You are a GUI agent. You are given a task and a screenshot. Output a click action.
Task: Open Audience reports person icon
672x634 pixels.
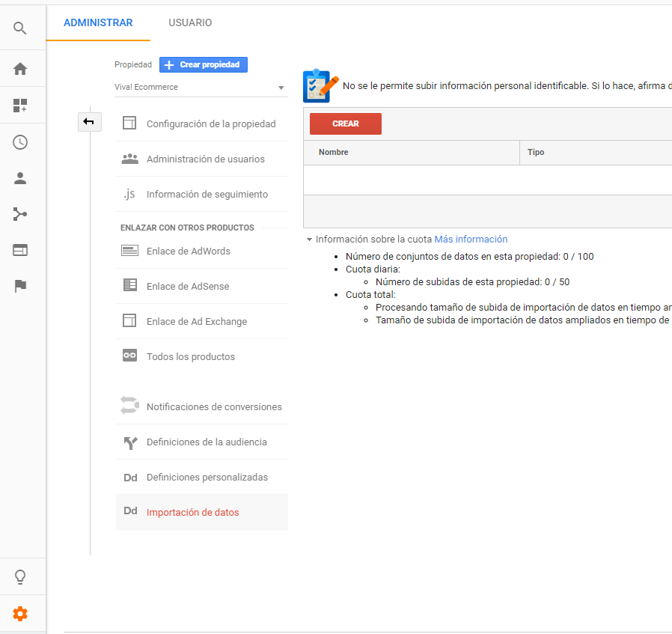(19, 178)
